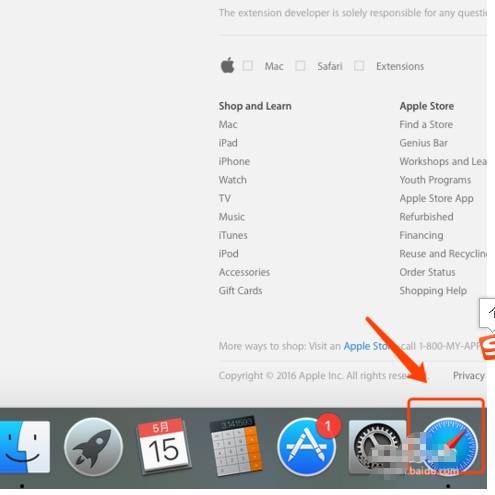The width and height of the screenshot is (495, 495).
Task: Open the Gift Cards link
Action: (240, 291)
